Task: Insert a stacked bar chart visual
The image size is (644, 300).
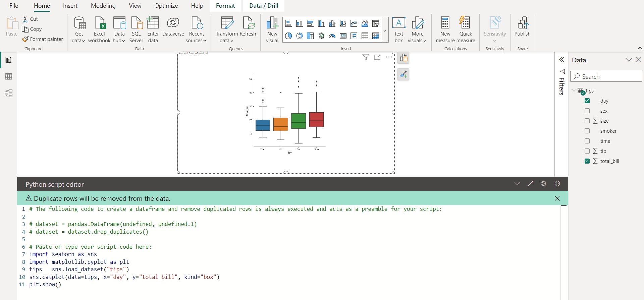Action: pyautogui.click(x=288, y=23)
